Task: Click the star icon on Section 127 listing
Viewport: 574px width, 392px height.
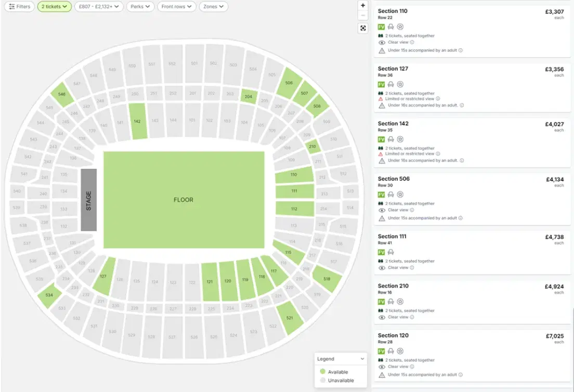Action: point(400,84)
